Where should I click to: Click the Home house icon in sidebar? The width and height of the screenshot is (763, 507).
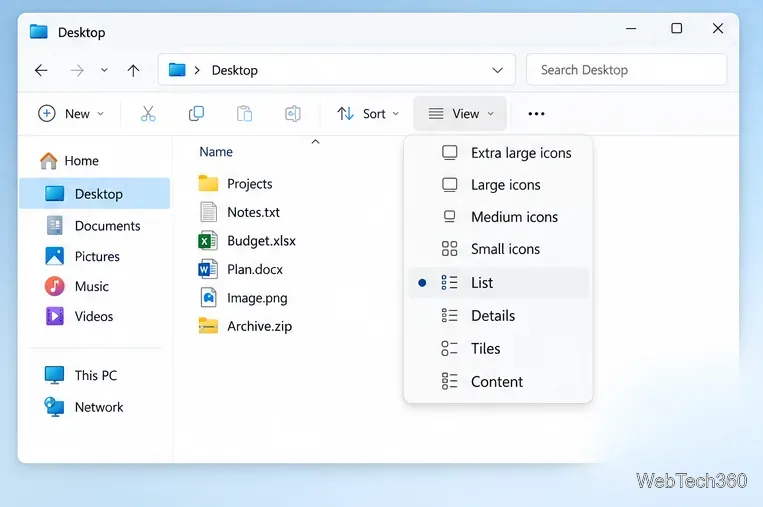tap(48, 161)
